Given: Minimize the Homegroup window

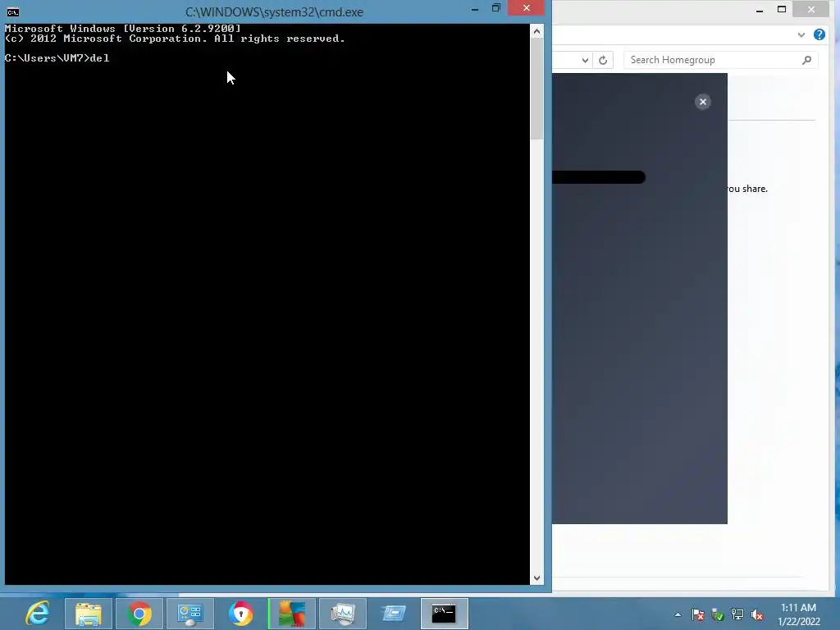Looking at the screenshot, I should tap(759, 10).
